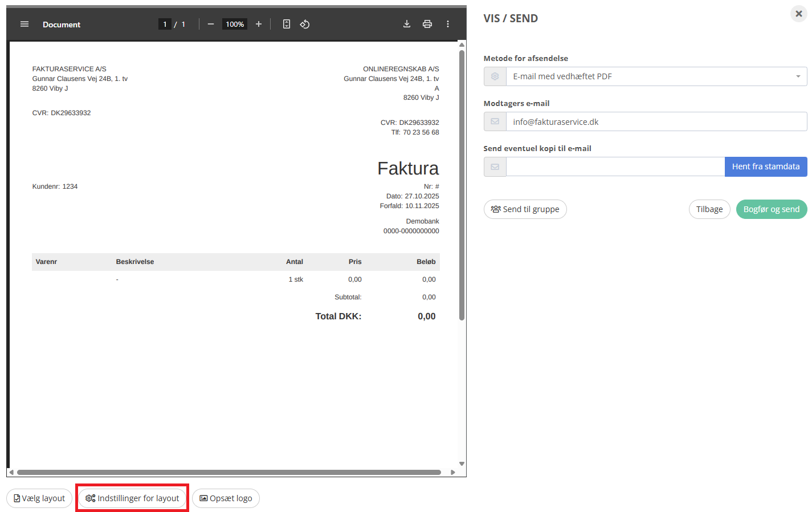Open the document sidebar via hamburger menu
The height and width of the screenshot is (512, 812).
24,24
